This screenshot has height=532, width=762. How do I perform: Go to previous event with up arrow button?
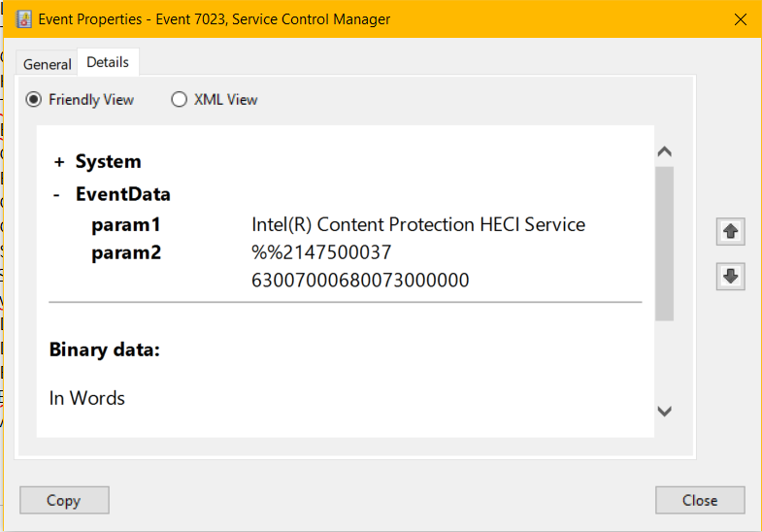(731, 231)
